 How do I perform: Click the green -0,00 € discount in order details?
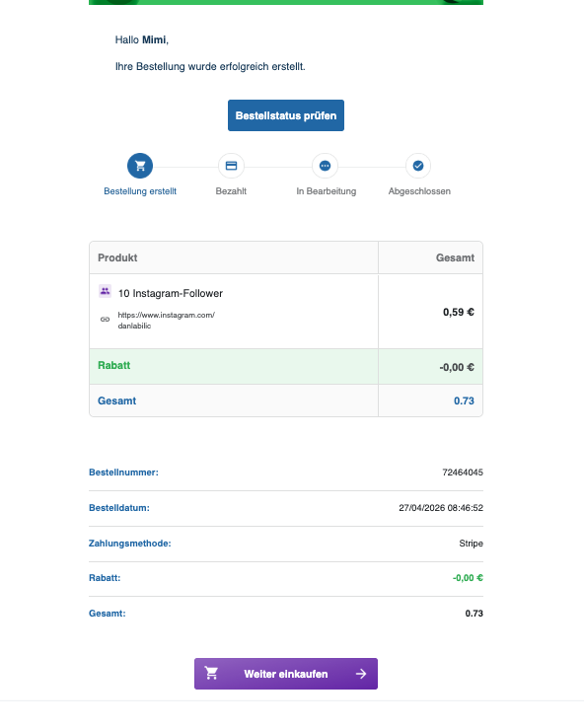tap(468, 578)
